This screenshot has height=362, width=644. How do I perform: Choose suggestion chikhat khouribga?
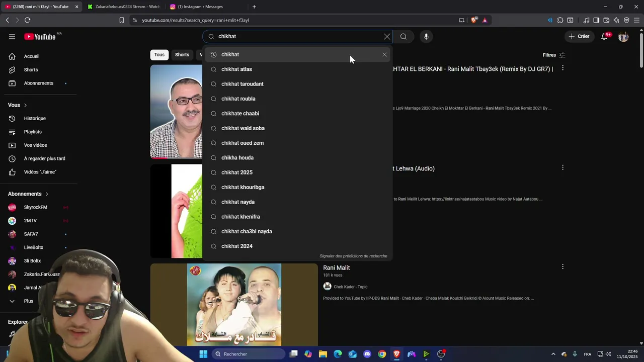(297, 187)
